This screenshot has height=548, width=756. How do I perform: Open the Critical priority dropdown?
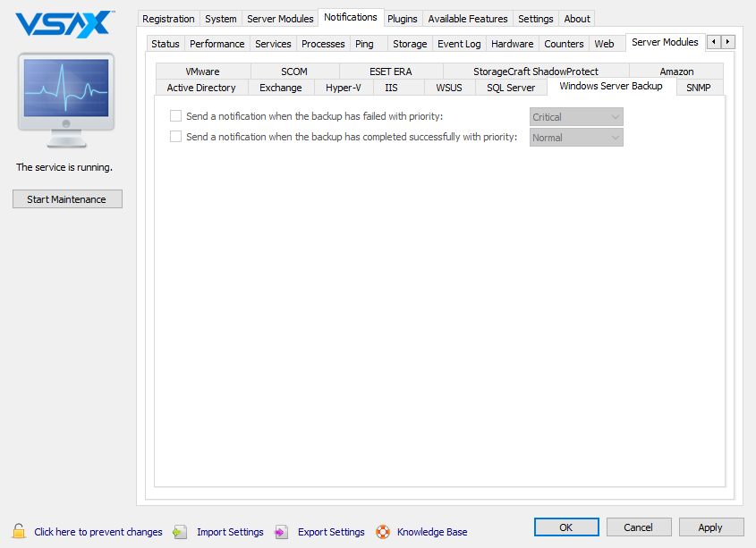point(576,117)
